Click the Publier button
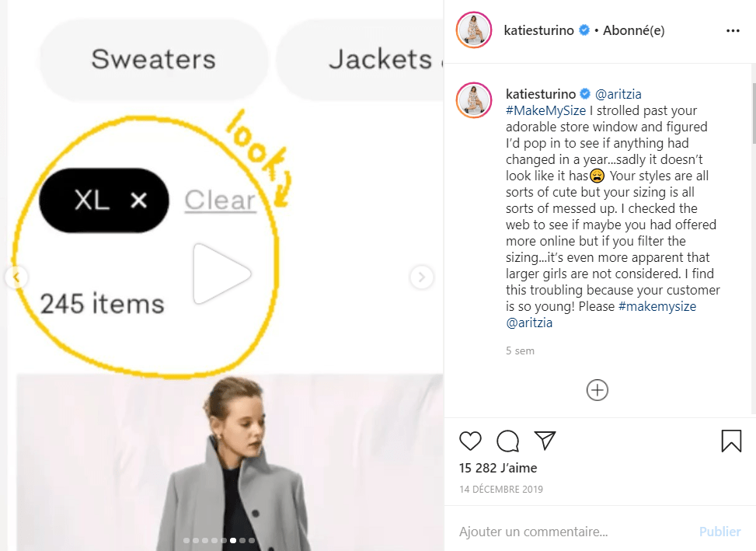Image resolution: width=756 pixels, height=551 pixels. [719, 532]
